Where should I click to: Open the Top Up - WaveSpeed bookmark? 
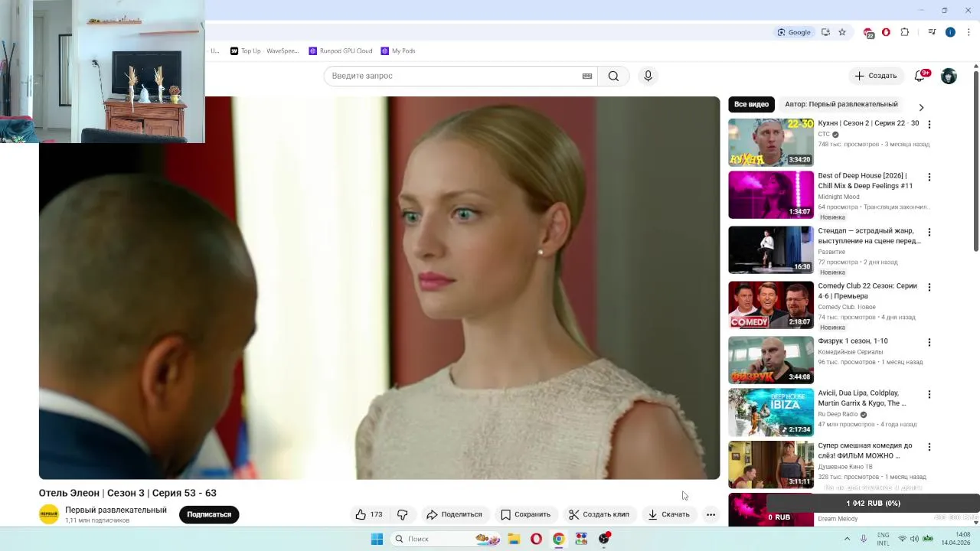click(x=264, y=51)
